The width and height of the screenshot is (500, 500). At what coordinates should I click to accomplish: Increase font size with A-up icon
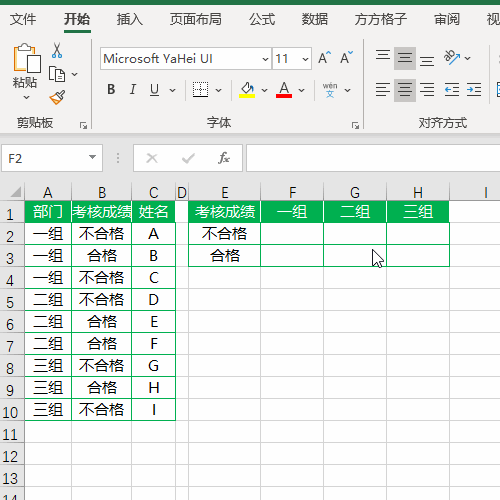click(324, 58)
